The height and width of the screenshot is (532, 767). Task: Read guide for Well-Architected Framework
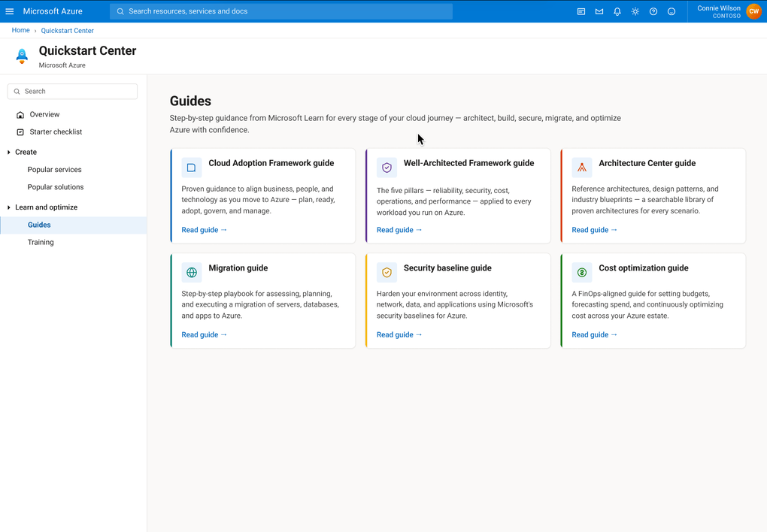click(x=399, y=230)
